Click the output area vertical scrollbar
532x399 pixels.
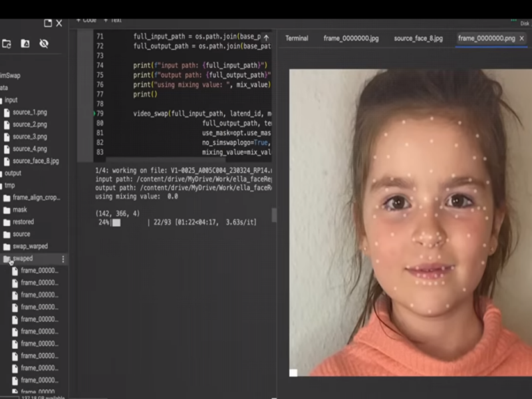[273, 215]
